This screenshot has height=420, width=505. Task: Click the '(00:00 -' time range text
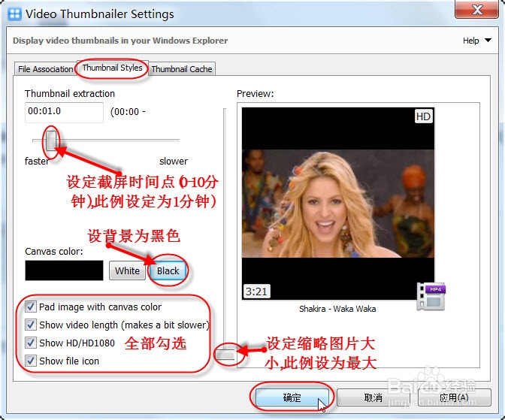click(128, 112)
